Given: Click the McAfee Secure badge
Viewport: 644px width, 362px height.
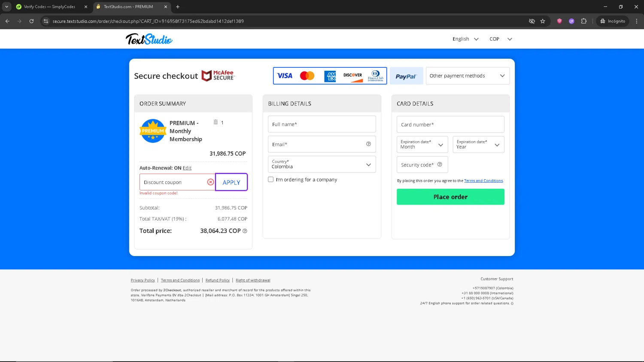Looking at the screenshot, I should [218, 75].
